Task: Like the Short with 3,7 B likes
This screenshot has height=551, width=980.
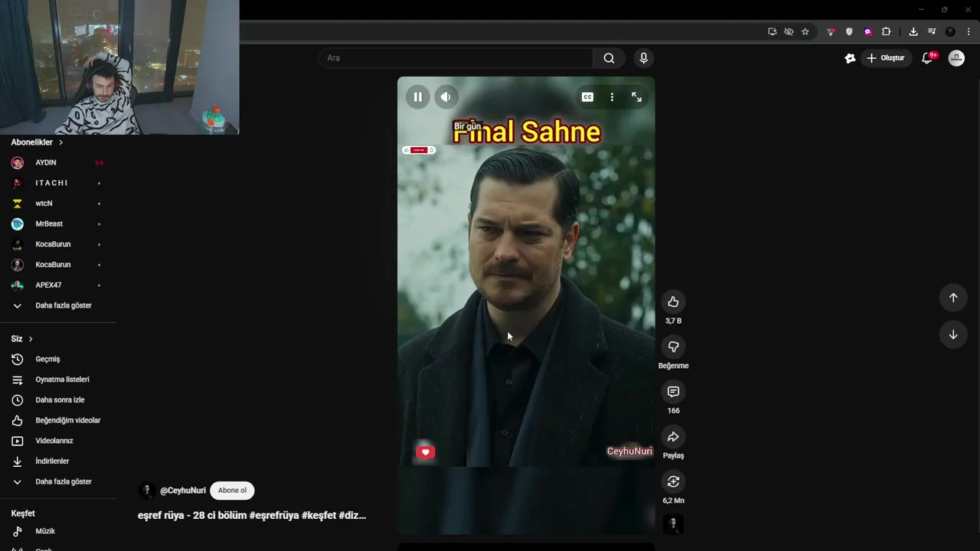Action: pyautogui.click(x=673, y=302)
